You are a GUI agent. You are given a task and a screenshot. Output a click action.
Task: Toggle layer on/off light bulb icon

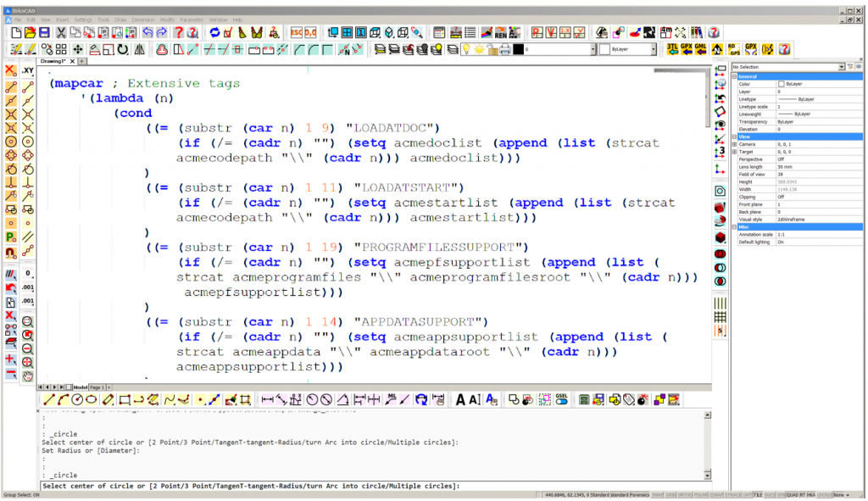pyautogui.click(x=466, y=49)
